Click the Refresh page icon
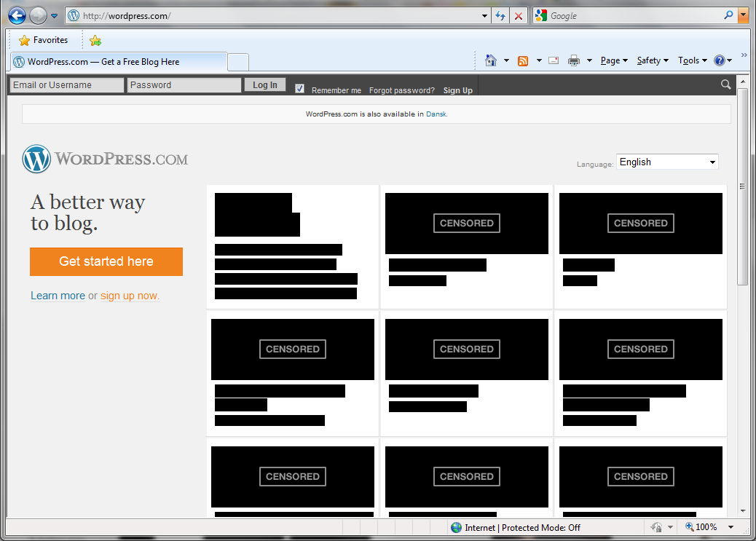 click(500, 16)
